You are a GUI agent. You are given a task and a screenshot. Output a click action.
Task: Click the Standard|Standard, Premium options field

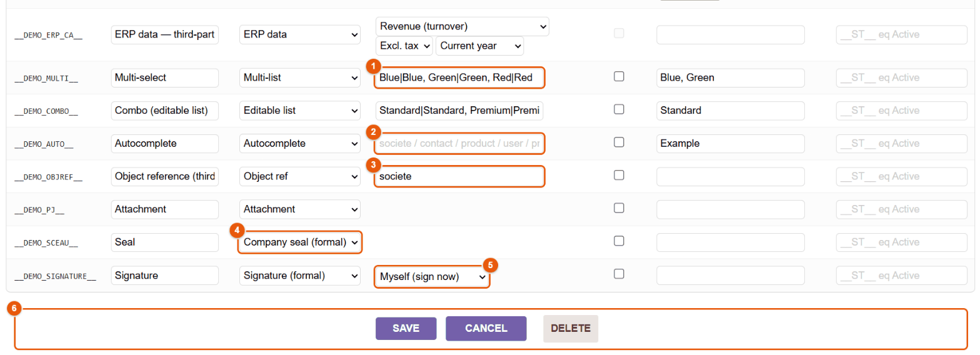[x=459, y=111]
